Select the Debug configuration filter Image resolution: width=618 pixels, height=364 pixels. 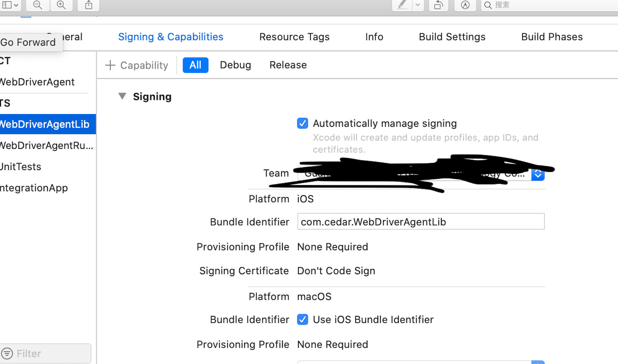tap(235, 65)
